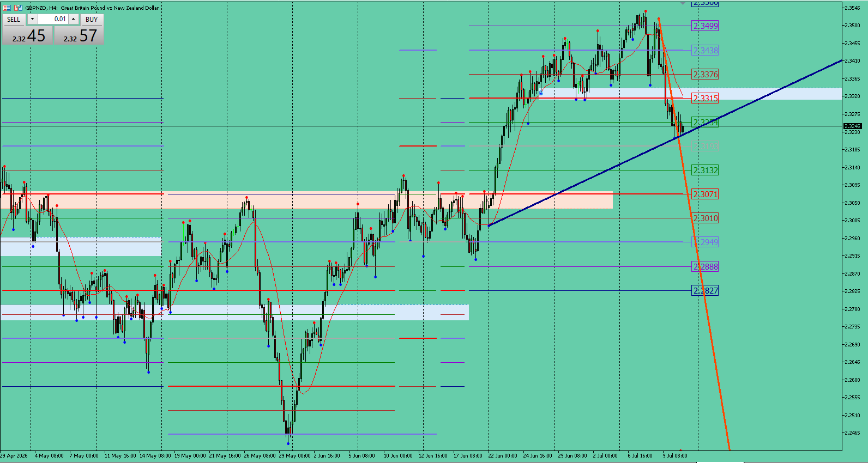Select the 2.3438 level label
This screenshot has width=868, height=463.
705,50
